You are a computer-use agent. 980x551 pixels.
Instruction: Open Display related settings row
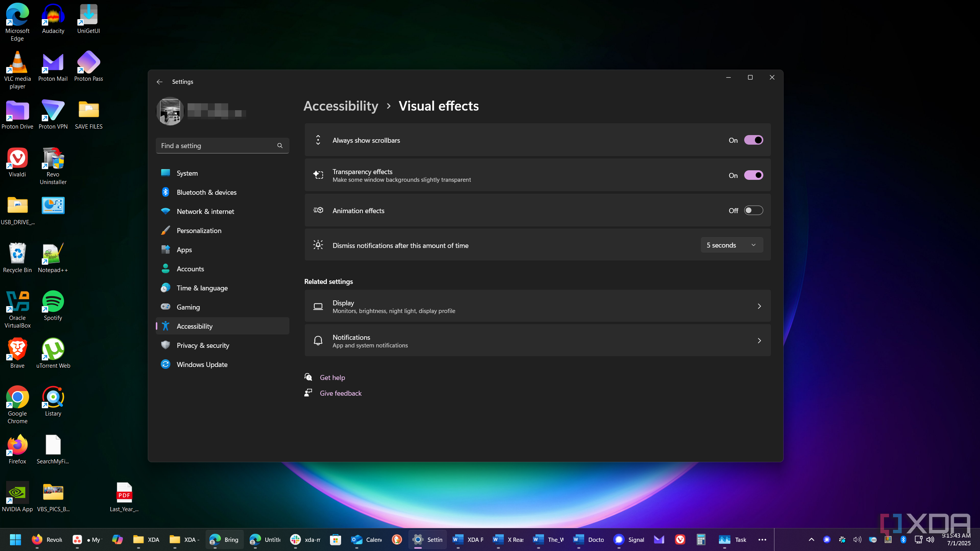[537, 306]
